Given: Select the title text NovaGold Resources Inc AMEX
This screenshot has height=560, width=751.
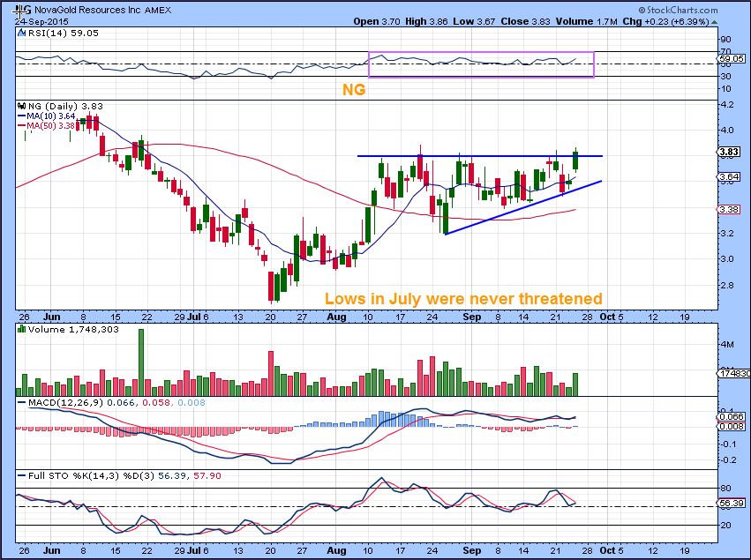Looking at the screenshot, I should (102, 10).
